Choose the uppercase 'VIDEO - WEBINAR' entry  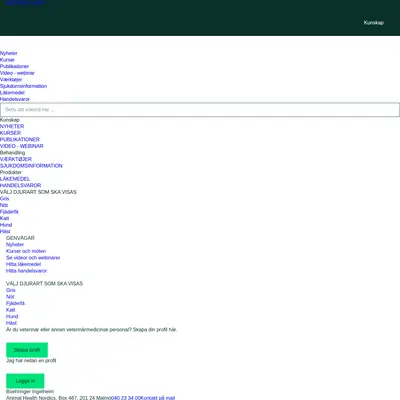(22, 146)
